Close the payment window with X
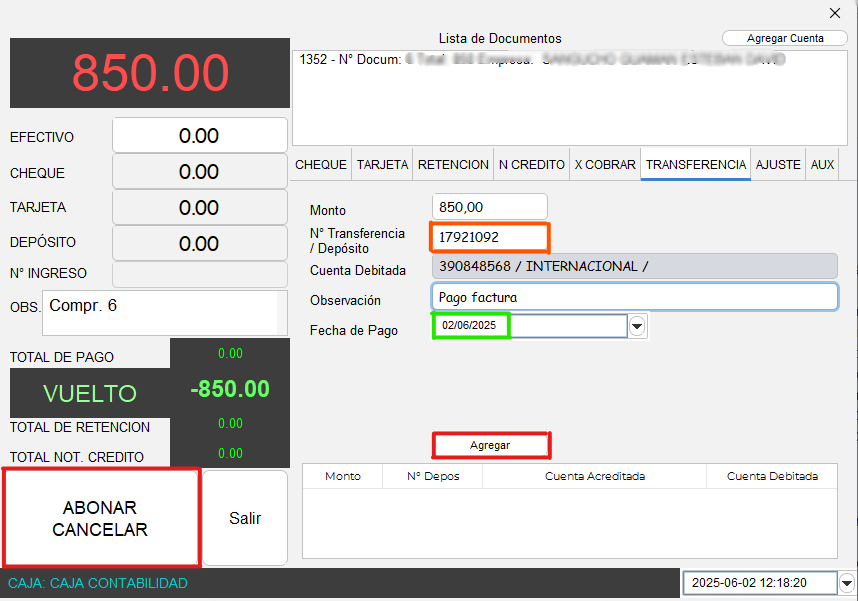The image size is (858, 601). pyautogui.click(x=835, y=13)
